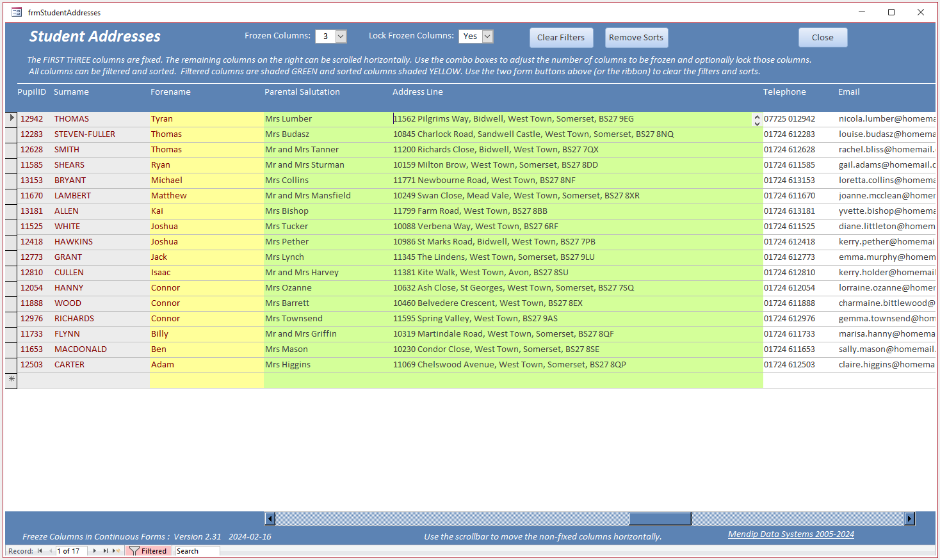Click the new record row selector asterisk

tap(12, 380)
